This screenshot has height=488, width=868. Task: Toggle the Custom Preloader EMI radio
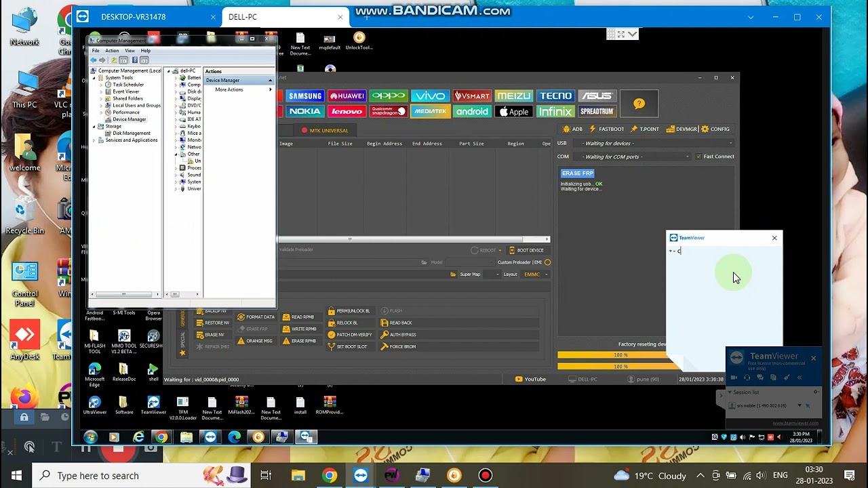[547, 262]
